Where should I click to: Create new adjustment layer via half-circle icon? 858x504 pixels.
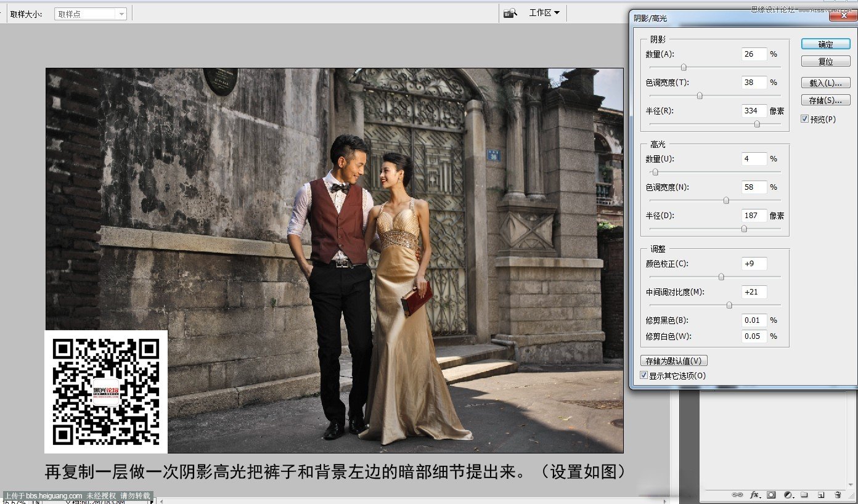click(x=788, y=495)
